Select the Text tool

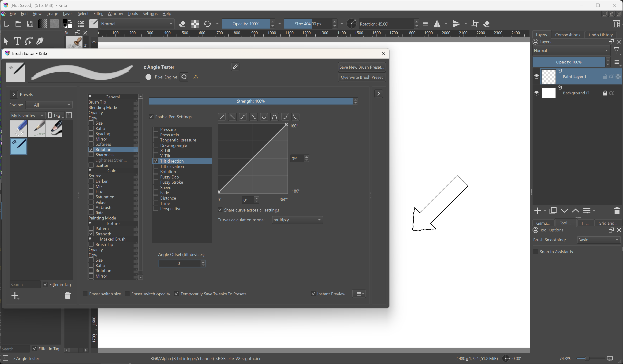coord(17,41)
